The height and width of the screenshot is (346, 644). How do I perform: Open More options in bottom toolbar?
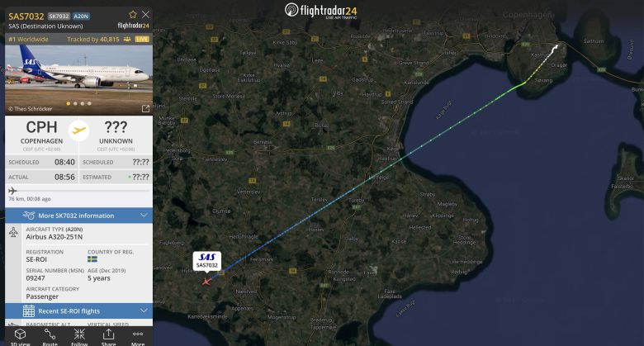coord(138,337)
